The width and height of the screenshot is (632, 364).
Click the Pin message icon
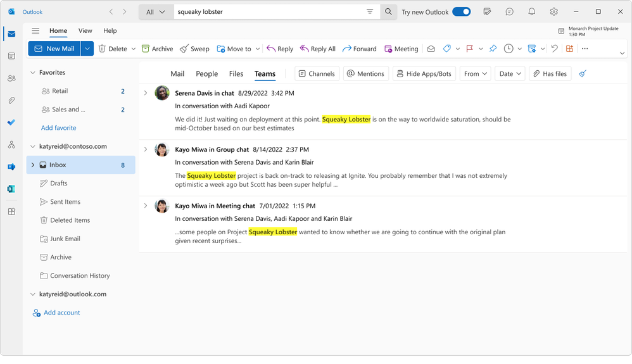pyautogui.click(x=493, y=49)
